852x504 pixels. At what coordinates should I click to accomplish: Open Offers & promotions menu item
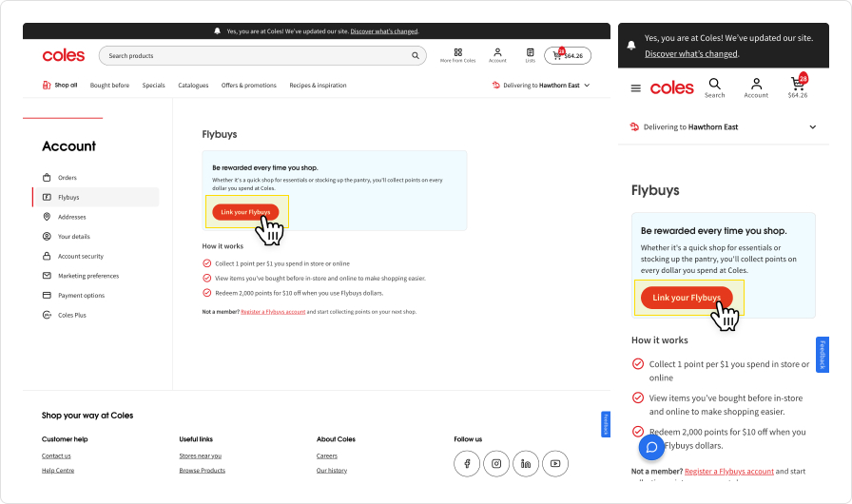pos(249,86)
